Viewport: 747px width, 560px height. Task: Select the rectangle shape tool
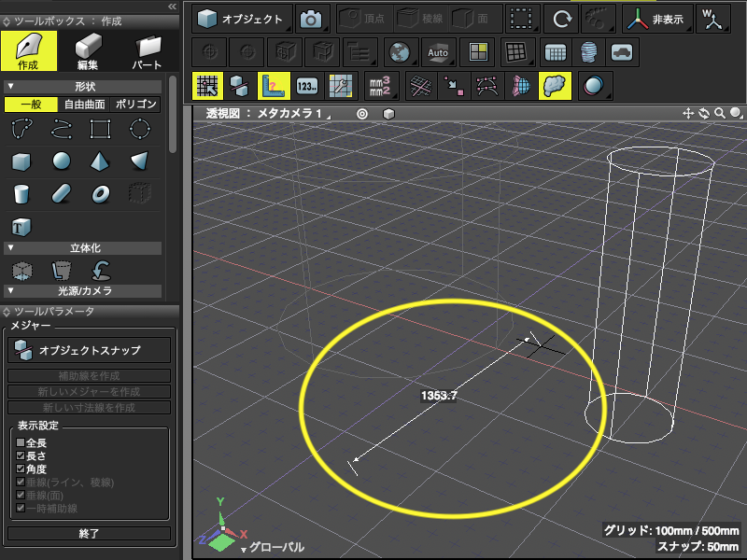coord(101,129)
